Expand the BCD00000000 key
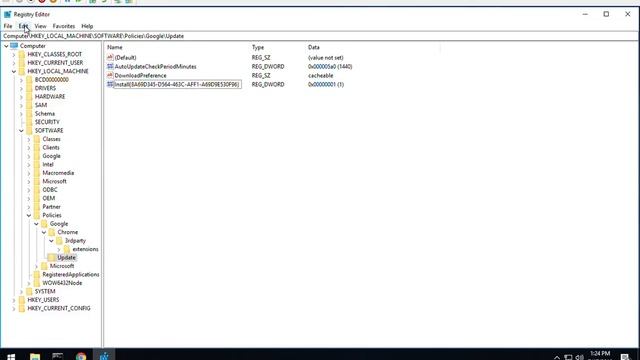Image resolution: width=640 pixels, height=360 pixels. click(x=21, y=80)
